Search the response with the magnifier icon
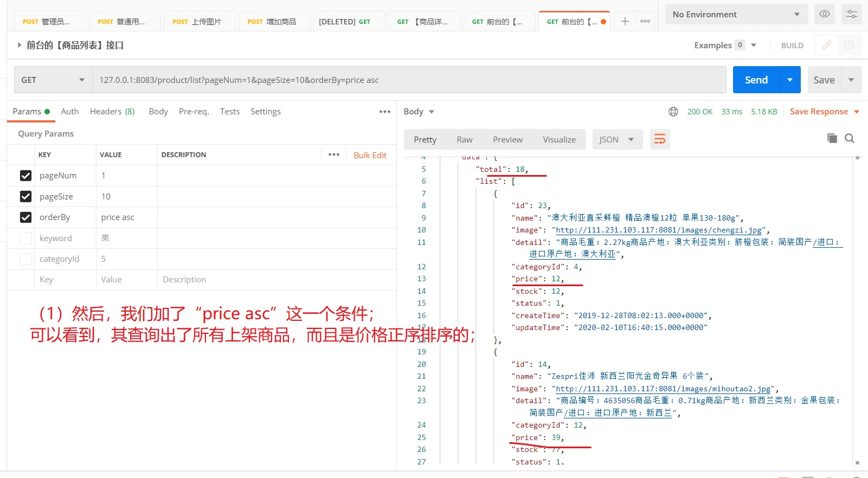 pyautogui.click(x=850, y=138)
